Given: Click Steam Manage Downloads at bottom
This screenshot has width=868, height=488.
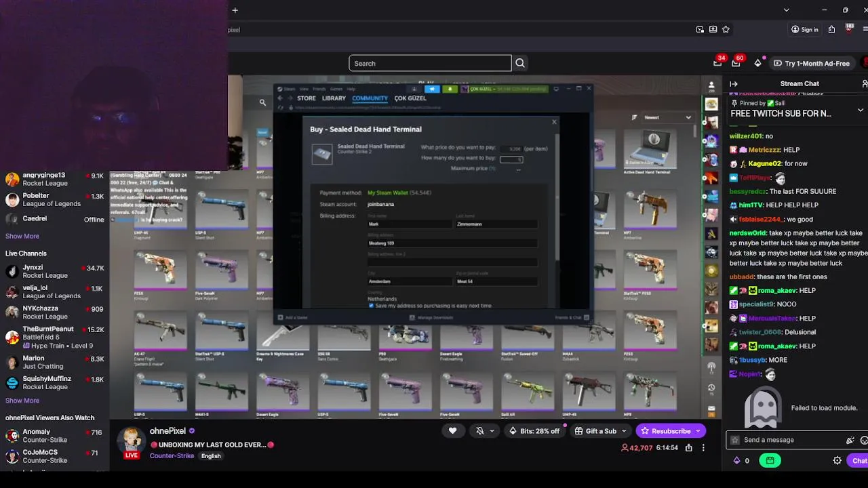Looking at the screenshot, I should point(431,318).
